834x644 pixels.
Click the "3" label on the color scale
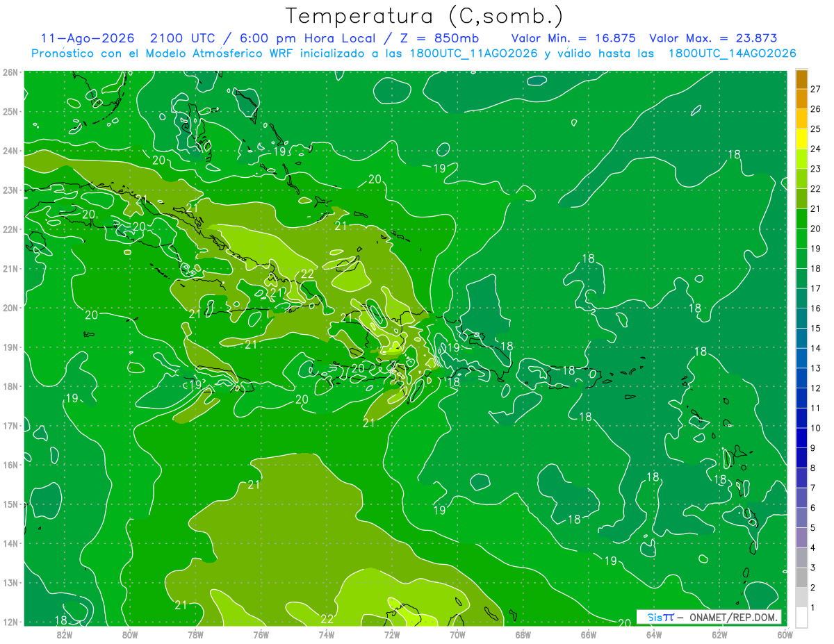click(x=813, y=568)
